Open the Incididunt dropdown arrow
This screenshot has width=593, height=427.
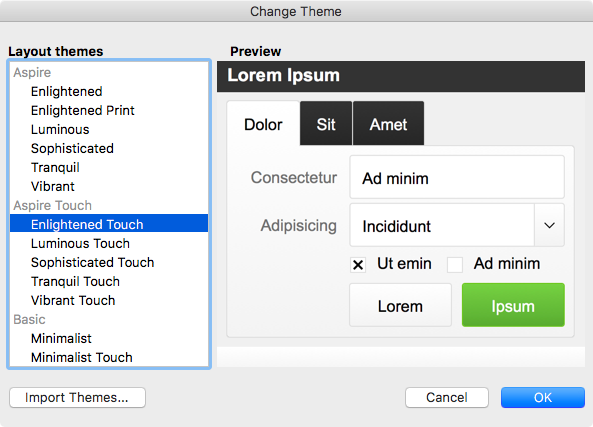(x=549, y=225)
